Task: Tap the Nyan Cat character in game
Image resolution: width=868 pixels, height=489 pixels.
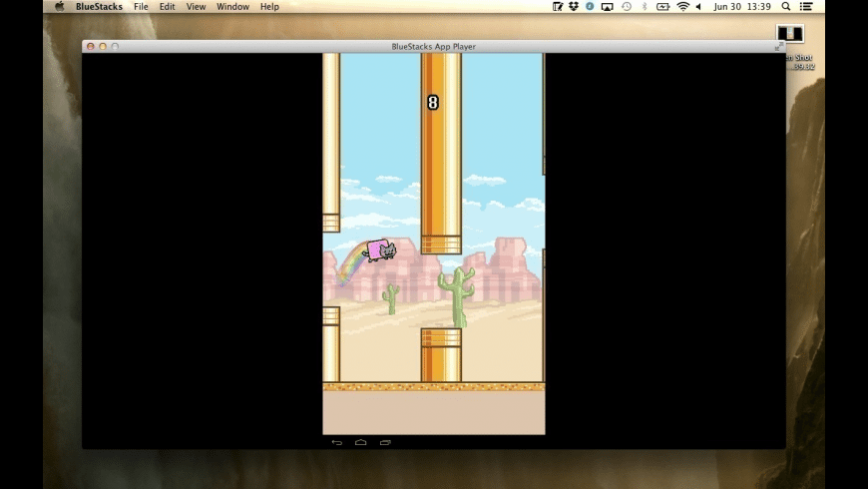Action: (380, 250)
